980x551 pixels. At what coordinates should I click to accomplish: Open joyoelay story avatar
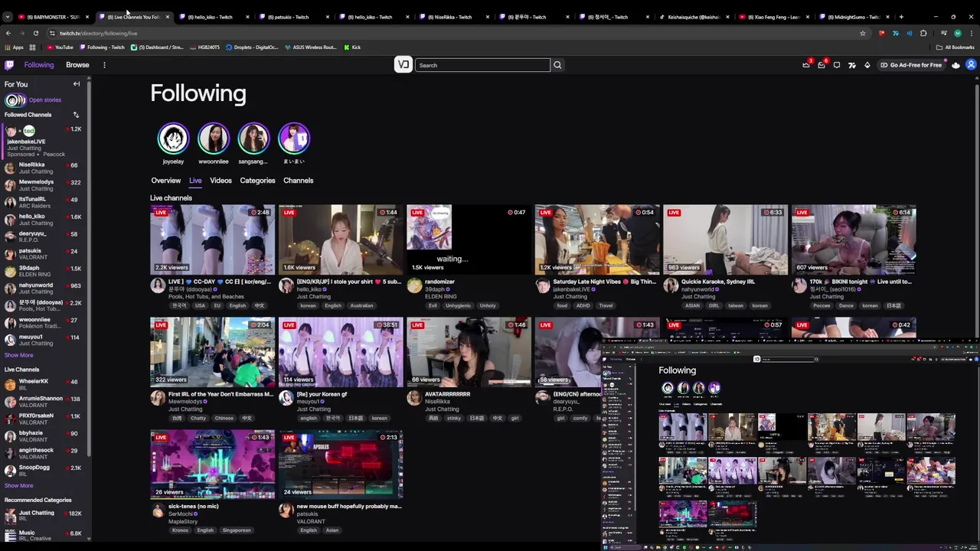173,139
